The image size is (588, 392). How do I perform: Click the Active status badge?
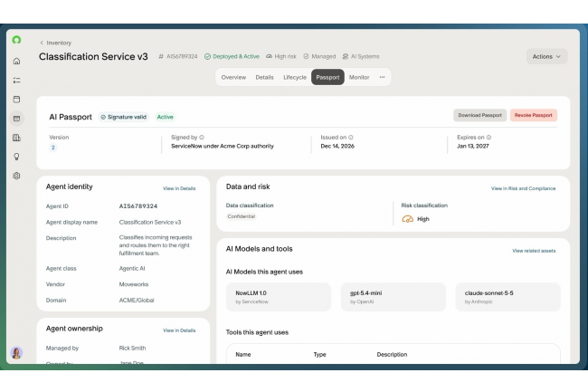[165, 117]
